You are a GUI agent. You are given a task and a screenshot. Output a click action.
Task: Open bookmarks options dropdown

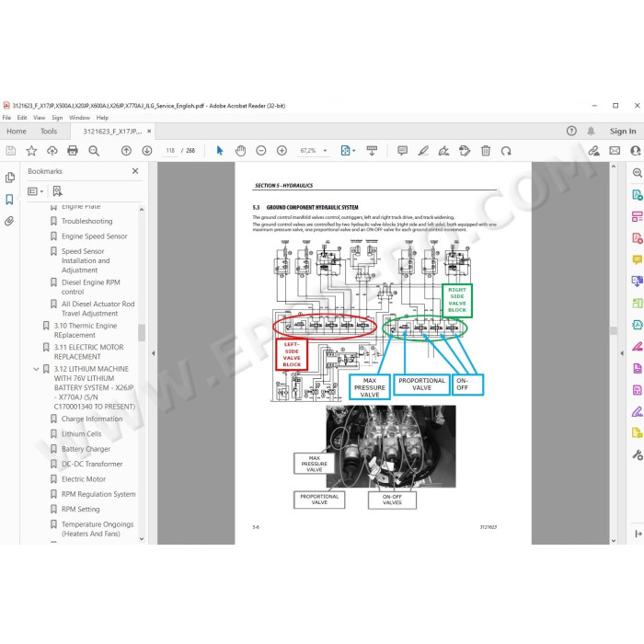point(35,191)
